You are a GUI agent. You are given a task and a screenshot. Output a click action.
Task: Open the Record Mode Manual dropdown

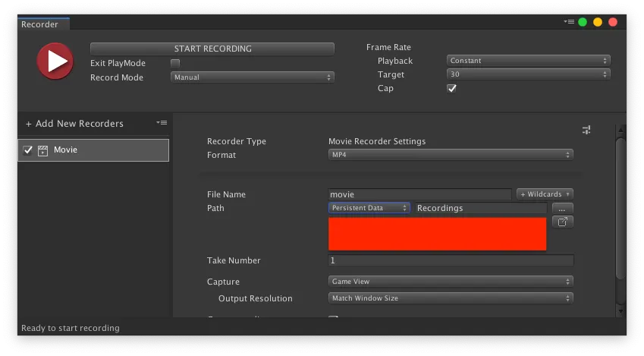tap(252, 77)
